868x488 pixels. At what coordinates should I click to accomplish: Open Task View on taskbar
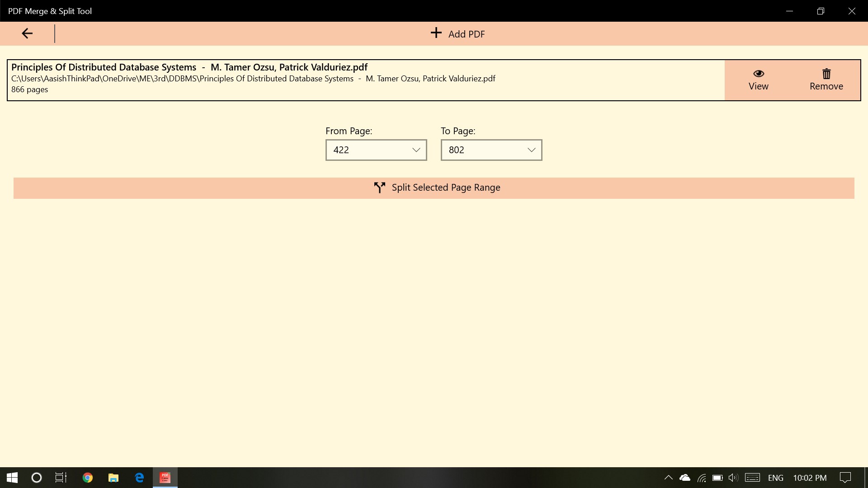tap(61, 478)
